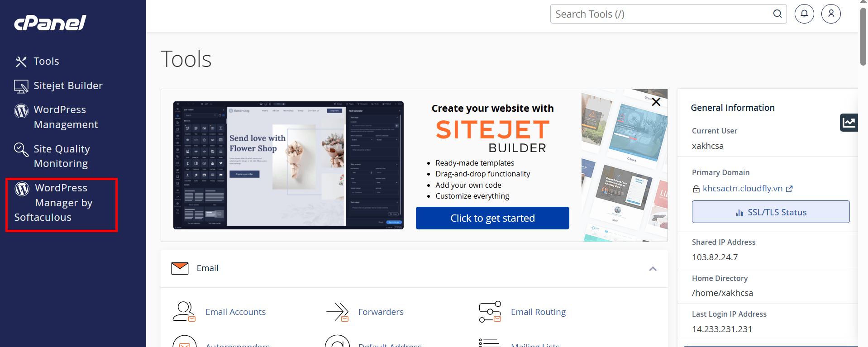Click the padlock icon beside primary domain

(x=696, y=189)
